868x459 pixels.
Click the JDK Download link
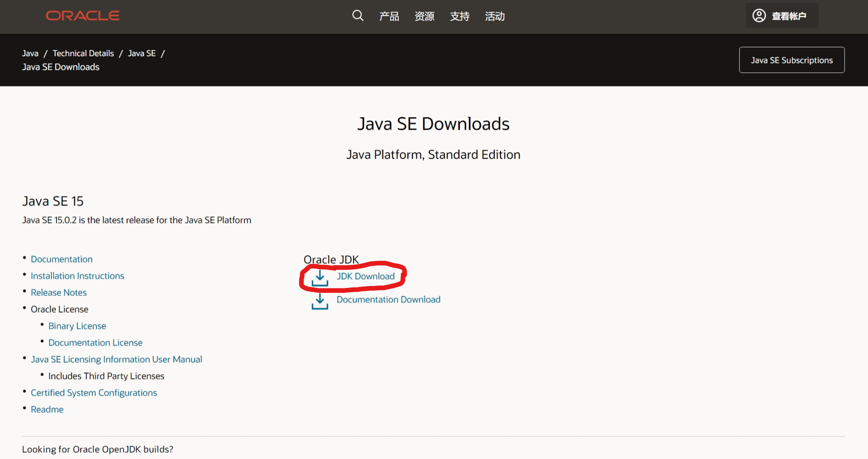(366, 276)
